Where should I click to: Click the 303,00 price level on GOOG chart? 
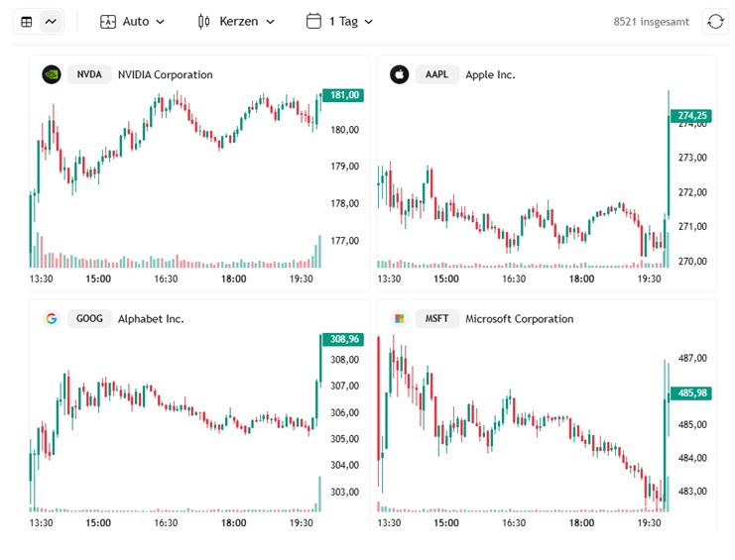344,493
